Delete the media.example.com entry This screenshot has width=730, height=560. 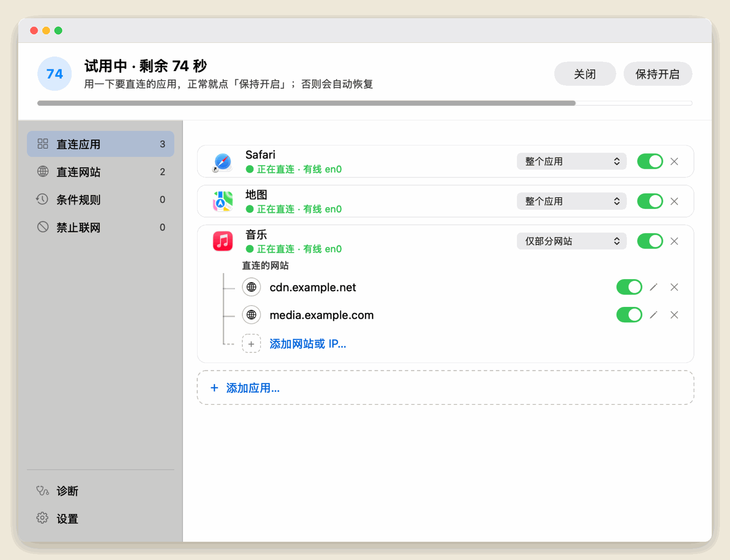click(x=674, y=315)
